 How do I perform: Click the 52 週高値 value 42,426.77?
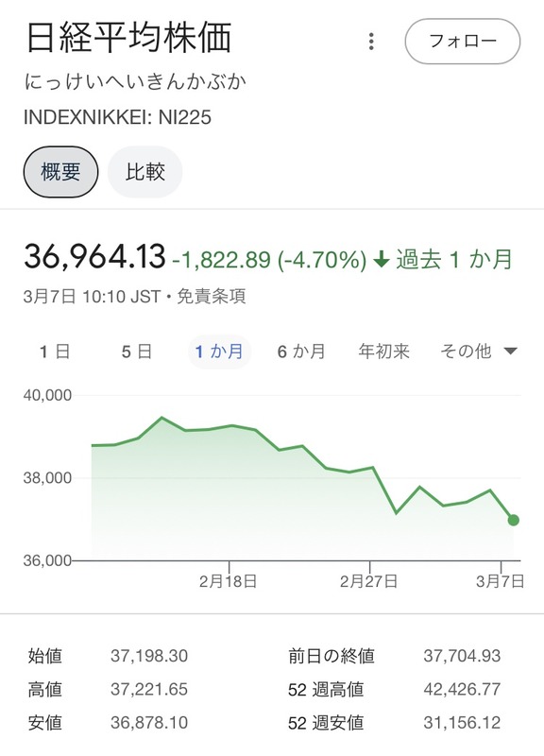[462, 689]
